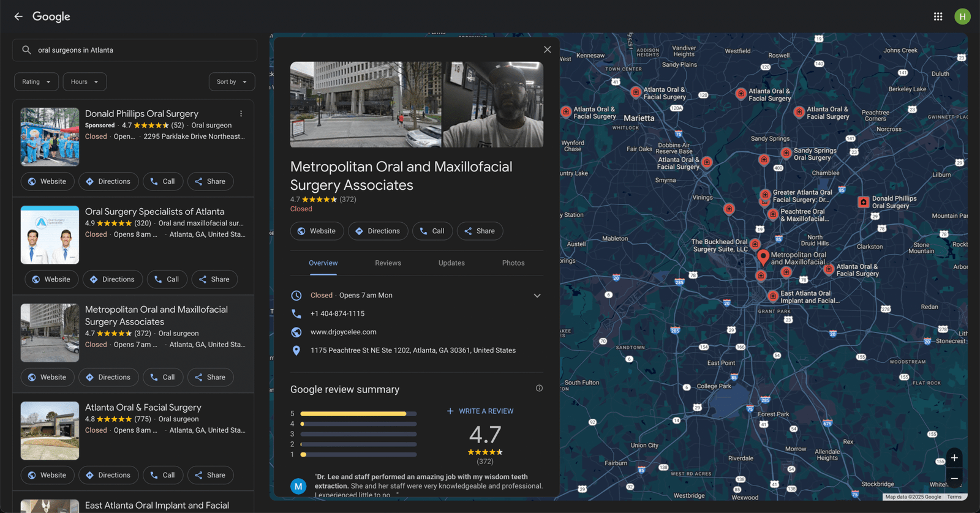The width and height of the screenshot is (980, 513).
Task: Call Oral Surgery Specialists of Atlanta
Action: tap(167, 279)
